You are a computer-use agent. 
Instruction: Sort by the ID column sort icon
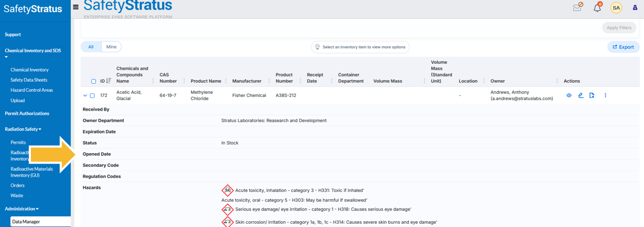tap(109, 81)
